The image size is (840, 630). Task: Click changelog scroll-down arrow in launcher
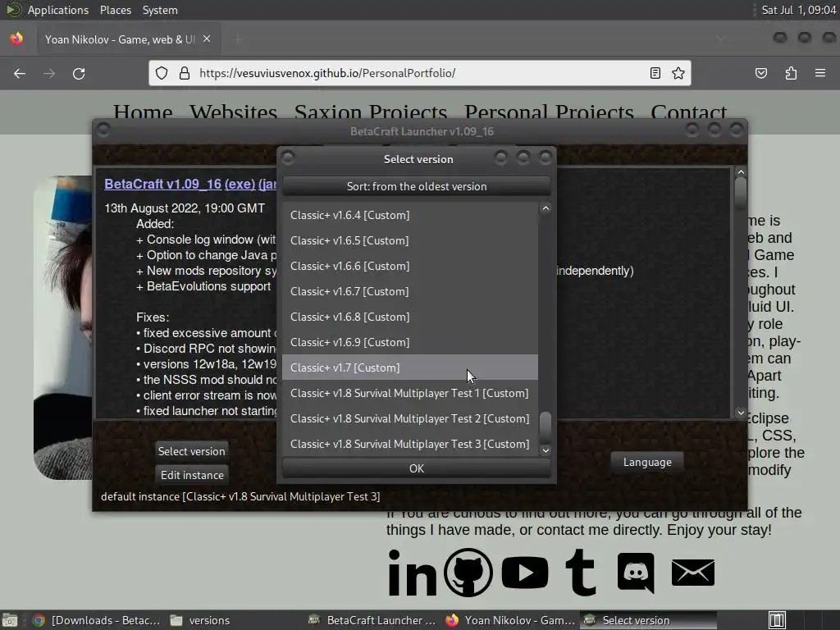[x=741, y=413]
